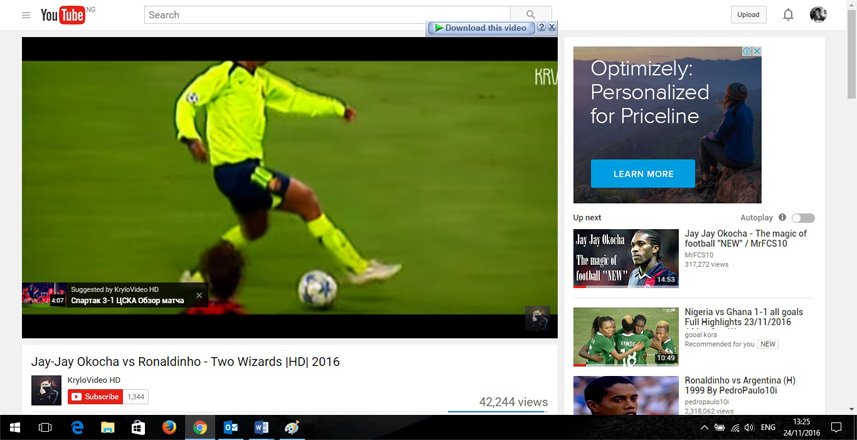
Task: Show hidden system tray icons
Action: [x=705, y=427]
